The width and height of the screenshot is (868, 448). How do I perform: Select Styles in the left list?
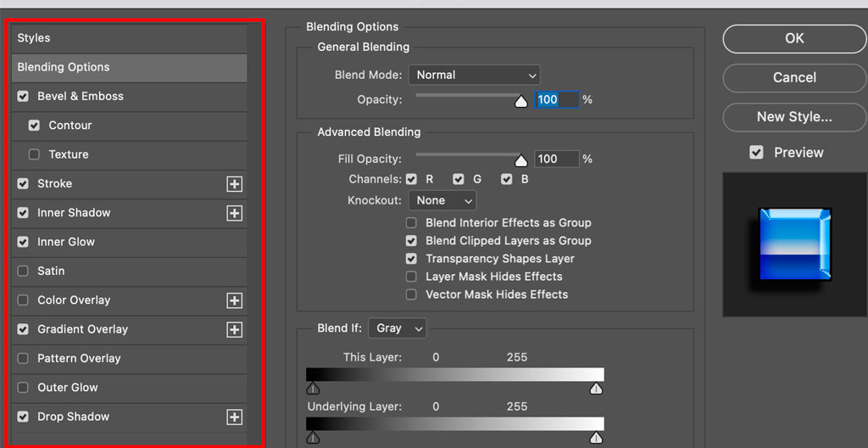tap(129, 38)
